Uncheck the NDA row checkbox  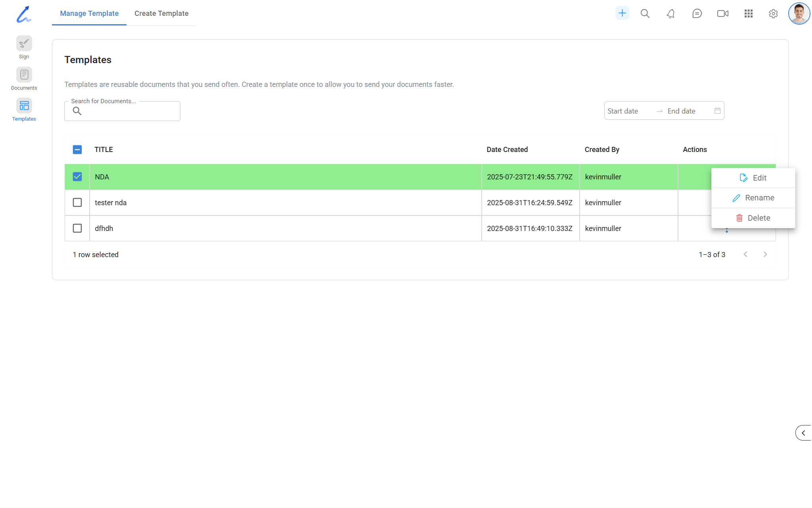tap(77, 177)
